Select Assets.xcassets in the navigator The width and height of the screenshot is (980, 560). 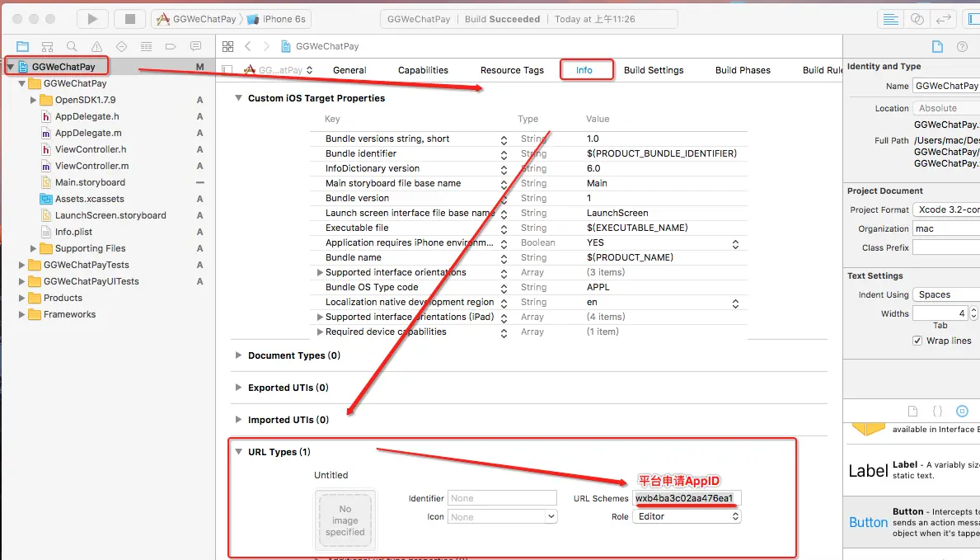pos(89,198)
